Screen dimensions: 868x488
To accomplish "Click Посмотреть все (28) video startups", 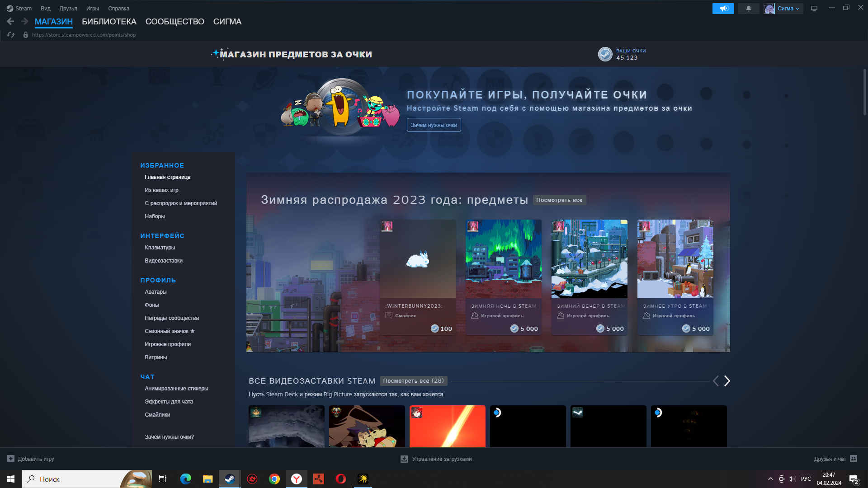I will pyautogui.click(x=414, y=381).
